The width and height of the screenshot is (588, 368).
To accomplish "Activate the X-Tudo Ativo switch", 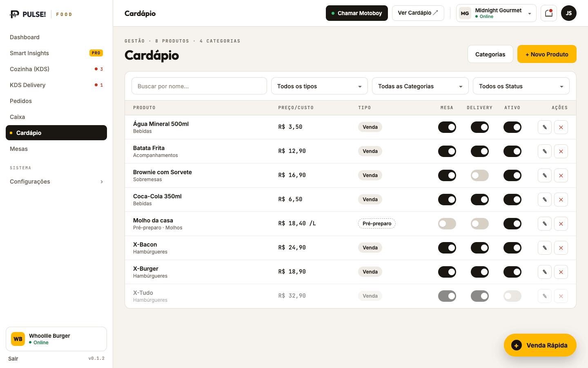I will (x=512, y=296).
